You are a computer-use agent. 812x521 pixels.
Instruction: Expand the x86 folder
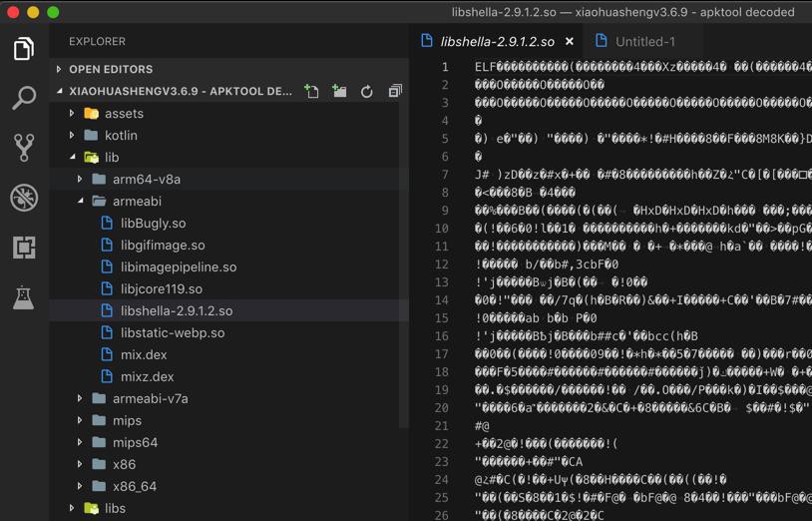[x=80, y=464]
